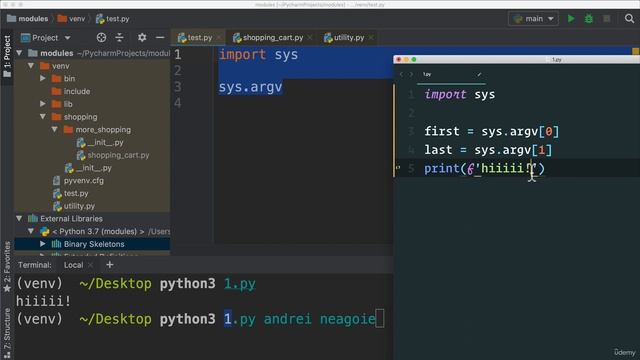This screenshot has height=360, width=640.
Task: Click back arrow in the 1.py window
Action: [x=401, y=74]
